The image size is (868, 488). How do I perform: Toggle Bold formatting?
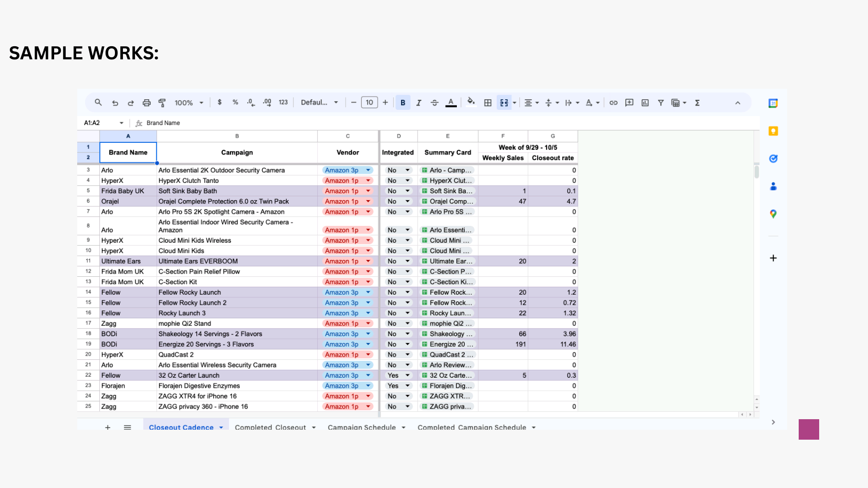pos(403,102)
